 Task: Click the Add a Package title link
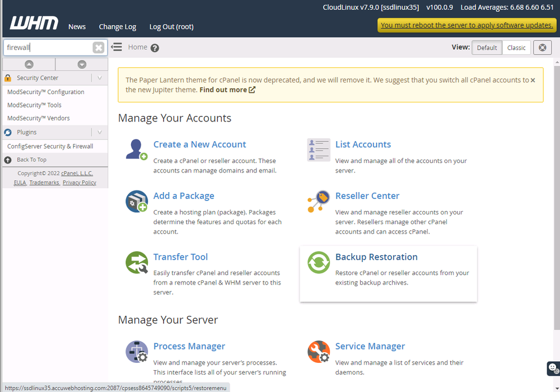184,196
